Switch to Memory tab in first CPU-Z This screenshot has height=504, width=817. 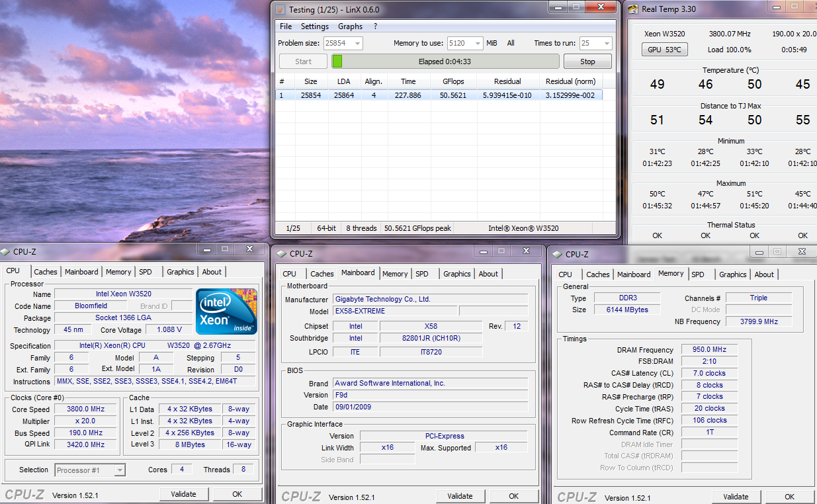[x=118, y=272]
